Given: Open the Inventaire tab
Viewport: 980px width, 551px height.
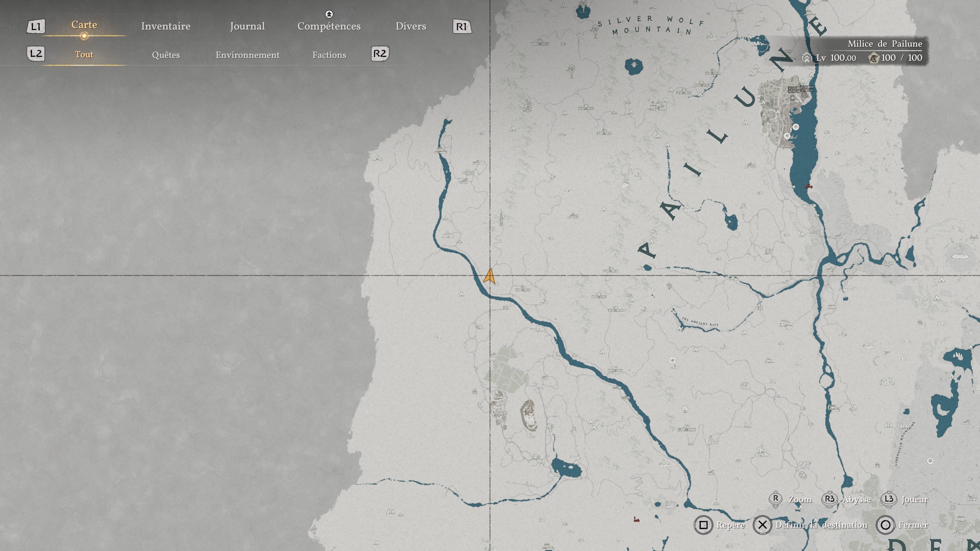Looking at the screenshot, I should [165, 26].
